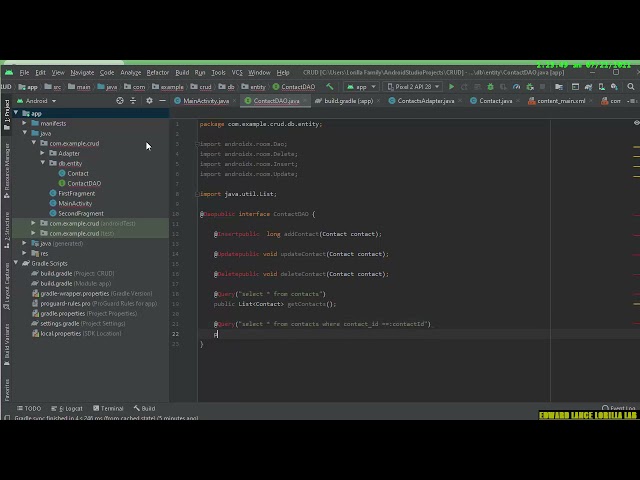This screenshot has height=480, width=640.
Task: Toggle the Resource Manager side panel
Action: pyautogui.click(x=7, y=171)
